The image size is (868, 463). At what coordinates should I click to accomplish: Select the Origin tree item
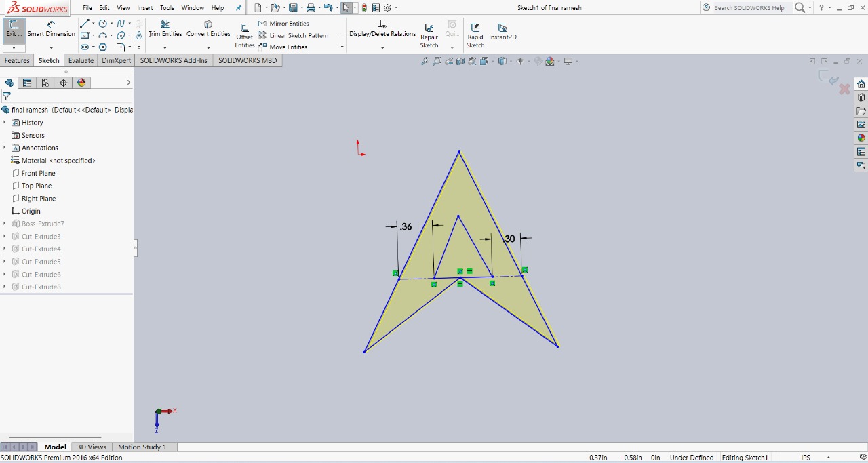tap(31, 211)
